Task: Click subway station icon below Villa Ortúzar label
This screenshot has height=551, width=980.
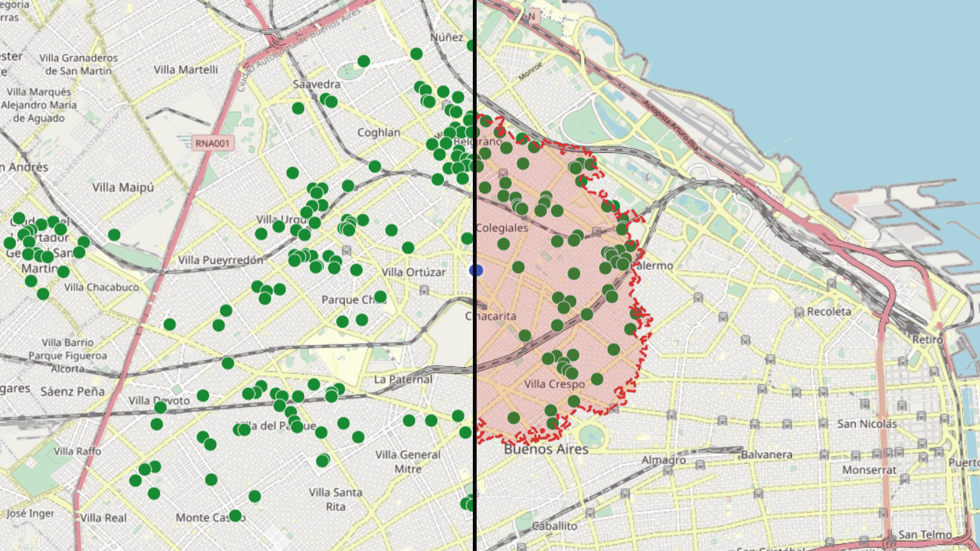Action: [x=424, y=290]
